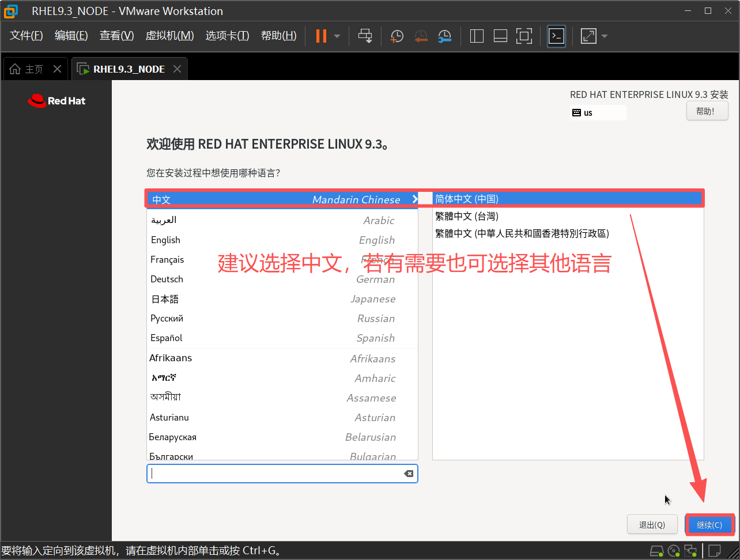Maximize the VMware Workstation window
Viewport: 740px width, 560px height.
708,11
